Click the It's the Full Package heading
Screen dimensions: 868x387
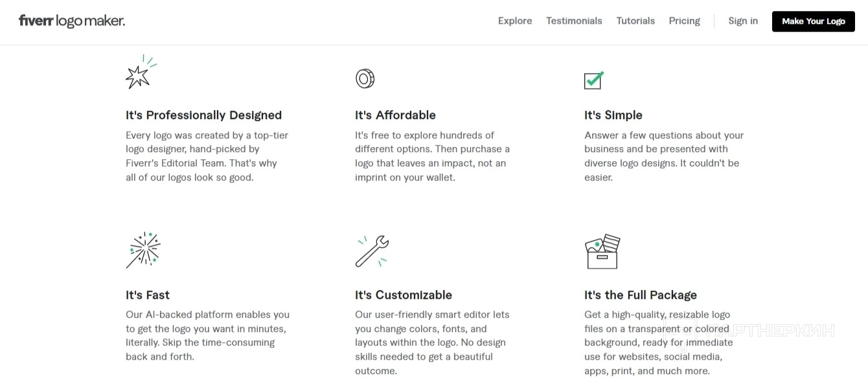pos(640,295)
